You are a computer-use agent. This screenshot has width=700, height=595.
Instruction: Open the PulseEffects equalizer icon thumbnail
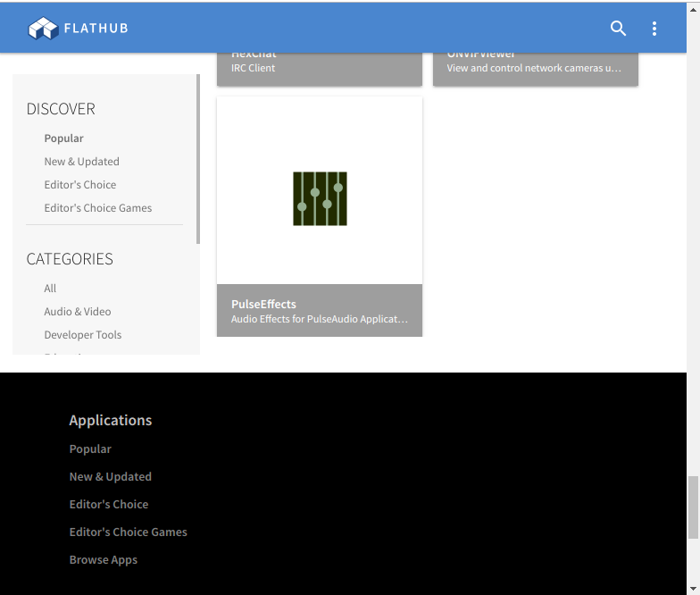pos(320,198)
